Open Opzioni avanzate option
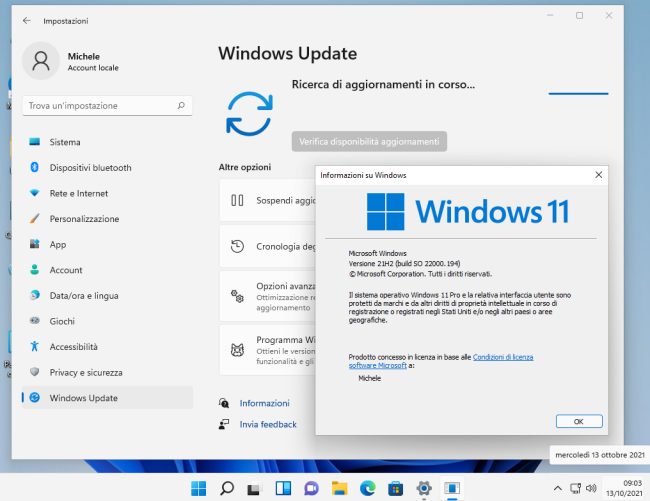This screenshot has height=501, width=650. point(268,296)
